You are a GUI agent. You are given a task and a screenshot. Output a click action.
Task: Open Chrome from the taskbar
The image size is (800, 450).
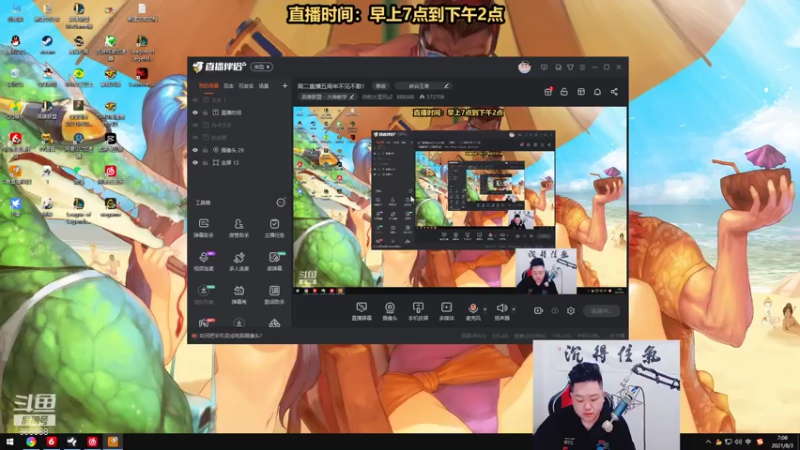click(x=31, y=442)
